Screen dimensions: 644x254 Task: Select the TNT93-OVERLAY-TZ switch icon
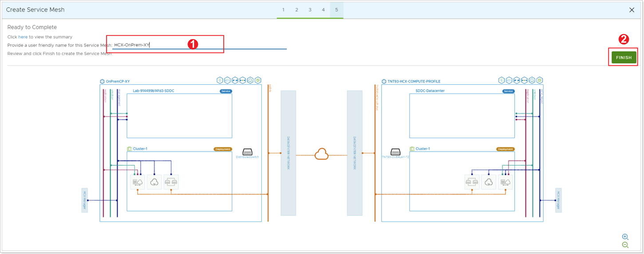[395, 151]
